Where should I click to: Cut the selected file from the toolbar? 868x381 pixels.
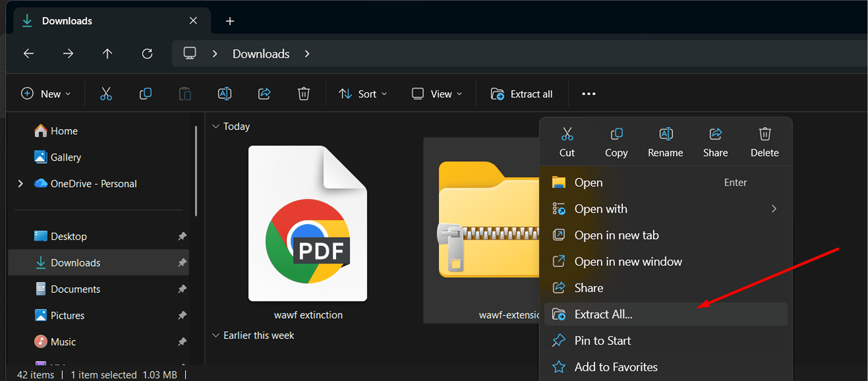pyautogui.click(x=106, y=94)
